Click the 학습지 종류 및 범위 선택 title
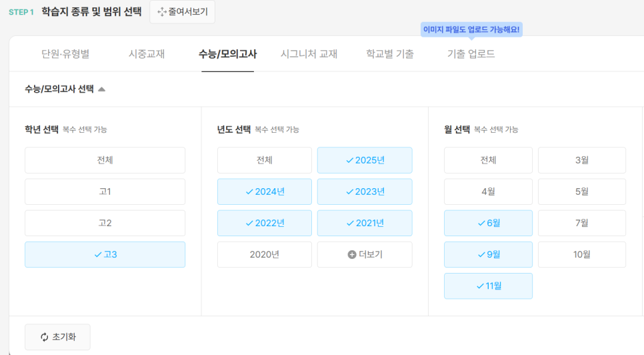This screenshot has width=644, height=355. pyautogui.click(x=91, y=11)
